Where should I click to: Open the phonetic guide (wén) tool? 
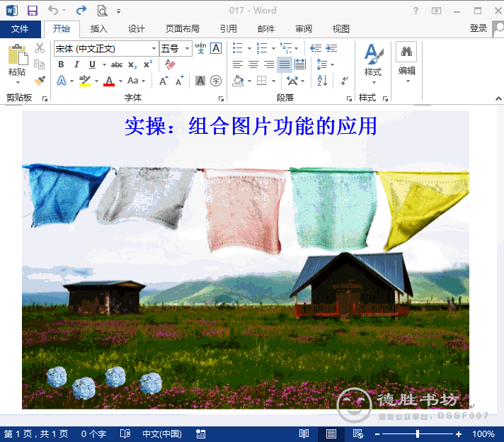click(200, 48)
